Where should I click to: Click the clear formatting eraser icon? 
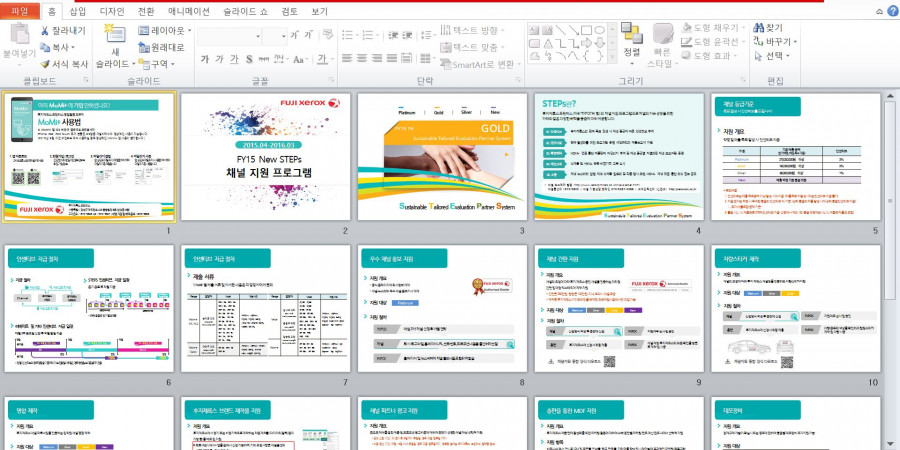click(x=328, y=34)
